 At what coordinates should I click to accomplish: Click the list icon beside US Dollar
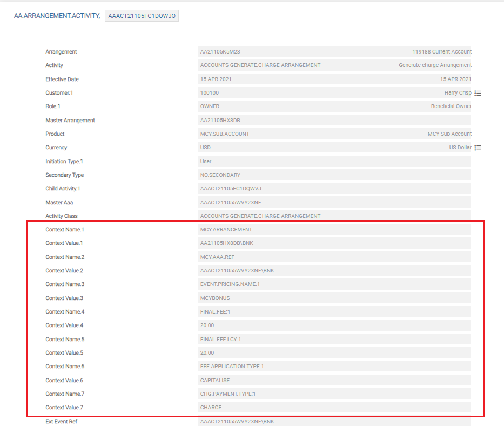point(478,148)
